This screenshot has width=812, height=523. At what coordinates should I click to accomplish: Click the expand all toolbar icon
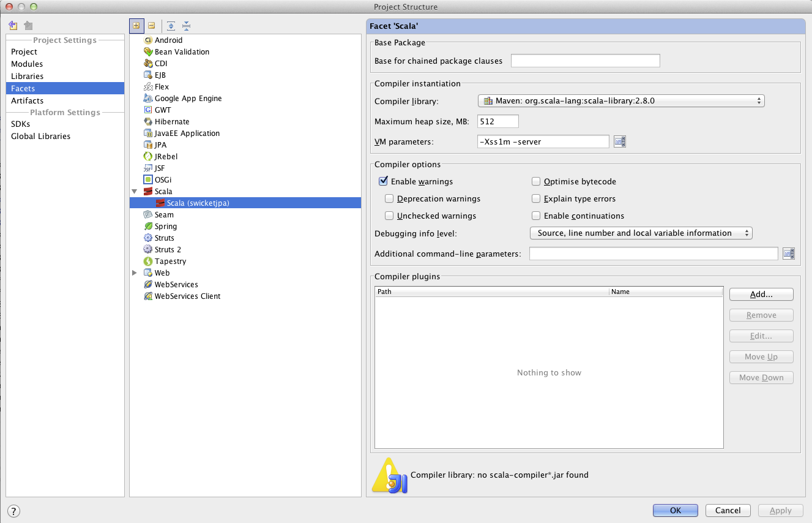(x=171, y=26)
